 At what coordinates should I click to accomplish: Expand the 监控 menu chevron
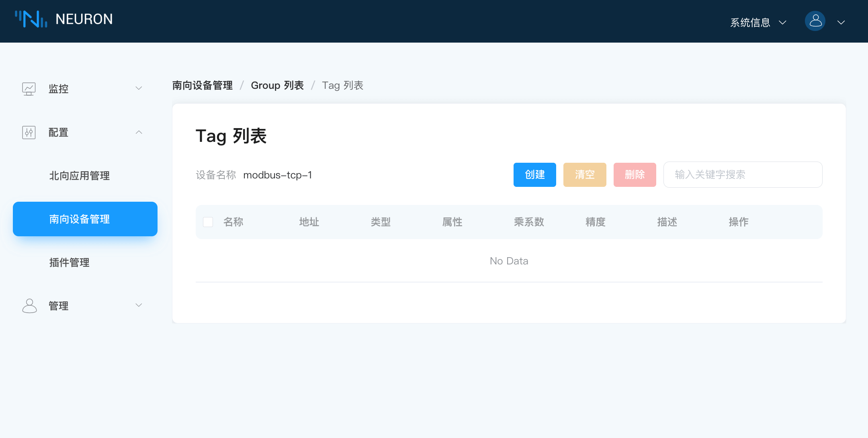[x=139, y=88]
